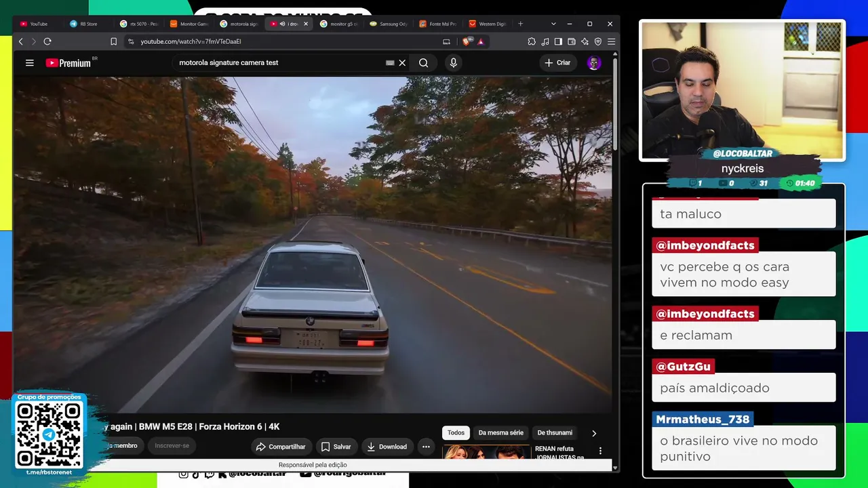The height and width of the screenshot is (488, 868).
Task: Click the Mrmatheus_738 chat username
Action: pyautogui.click(x=703, y=420)
